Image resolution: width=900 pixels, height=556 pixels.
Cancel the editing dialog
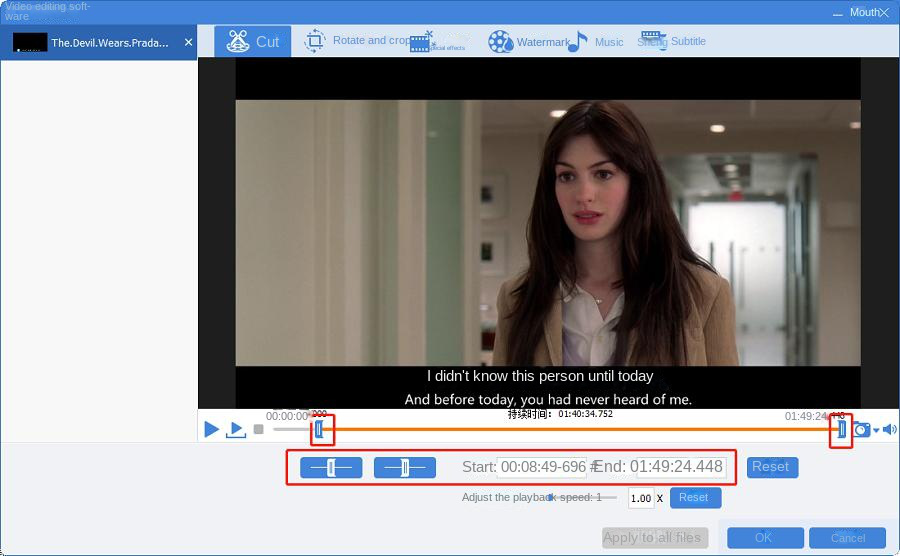point(847,538)
